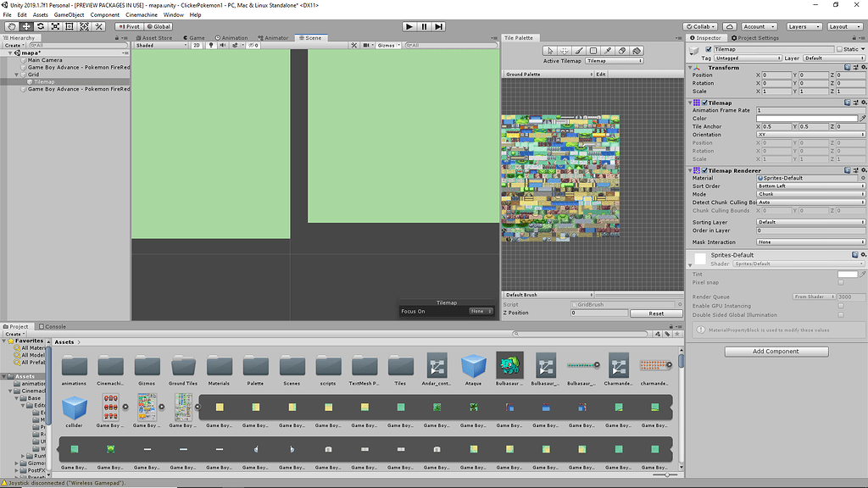Viewport: 868px width, 488px height.
Task: Collapse the Transform component in the Inspector
Action: pos(689,67)
